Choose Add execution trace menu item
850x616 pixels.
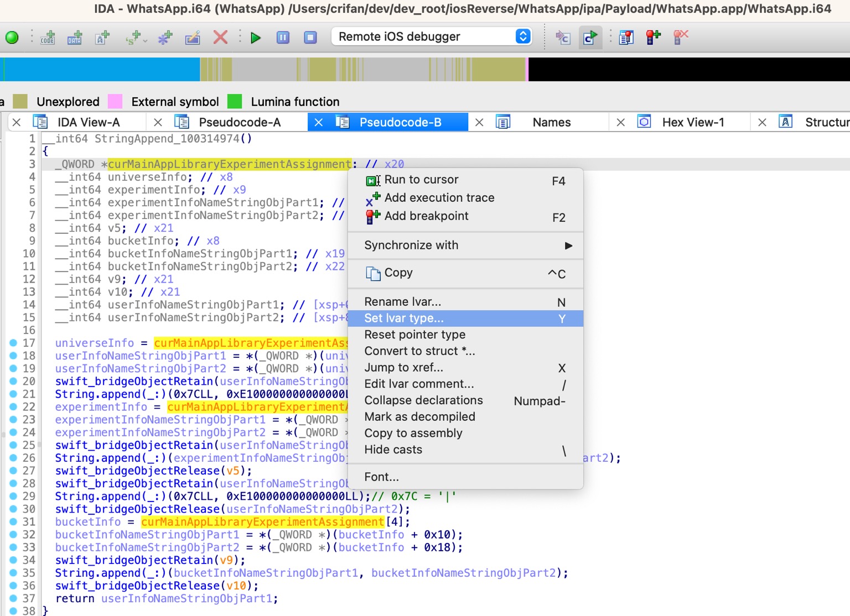(x=465, y=198)
